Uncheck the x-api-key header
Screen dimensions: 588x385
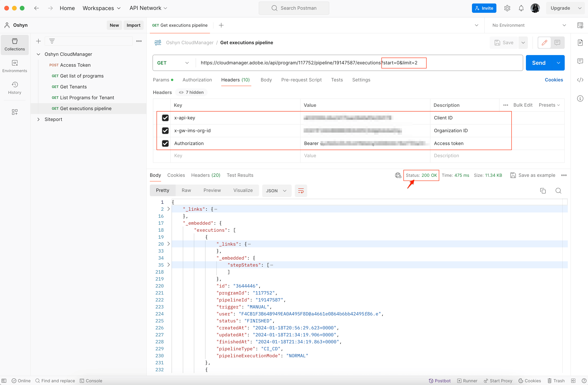[165, 118]
